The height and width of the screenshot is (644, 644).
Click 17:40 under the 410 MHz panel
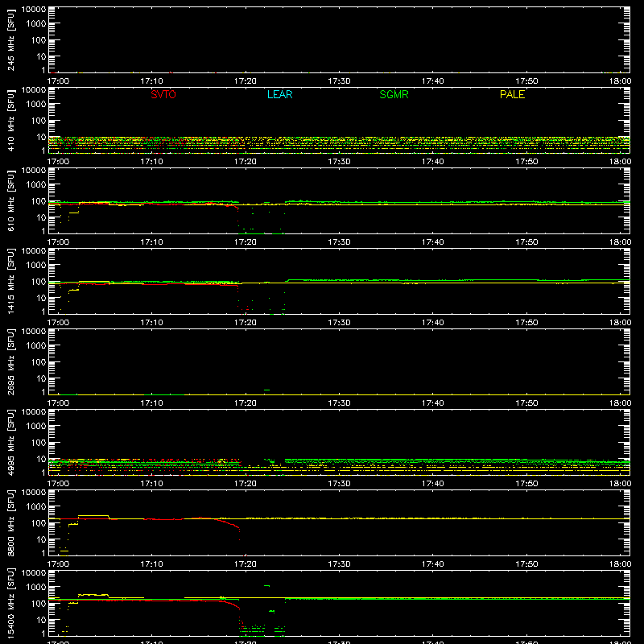point(432,162)
